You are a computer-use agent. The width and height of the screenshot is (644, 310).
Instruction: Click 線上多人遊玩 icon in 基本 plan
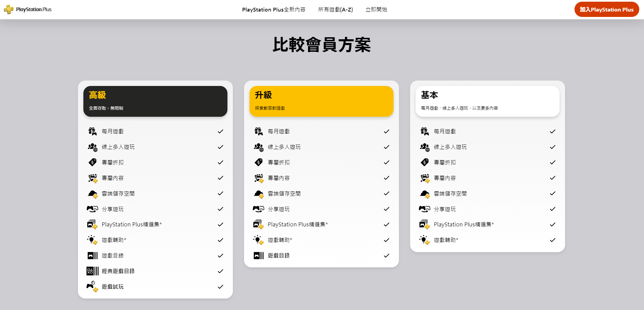click(425, 147)
